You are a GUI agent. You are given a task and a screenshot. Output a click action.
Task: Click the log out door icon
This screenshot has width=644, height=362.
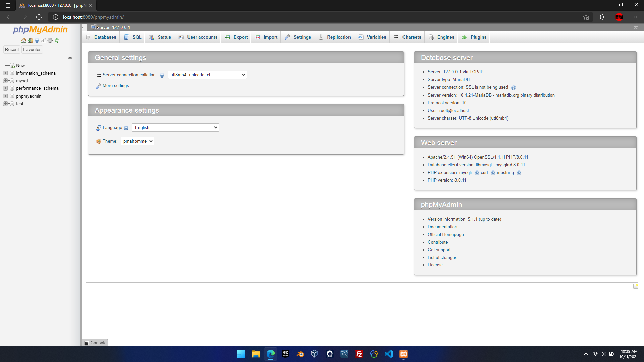(30, 41)
